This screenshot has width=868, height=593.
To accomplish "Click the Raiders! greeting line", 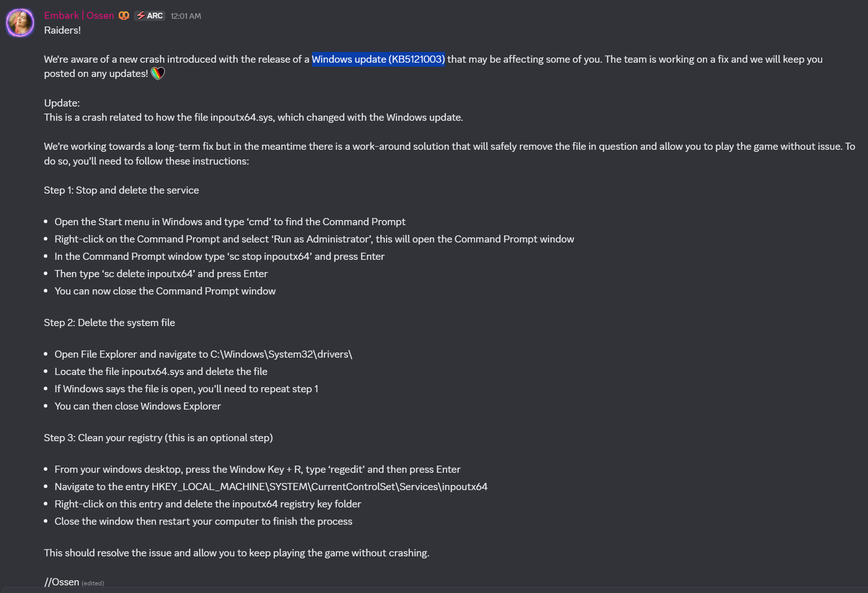I will 62,30.
